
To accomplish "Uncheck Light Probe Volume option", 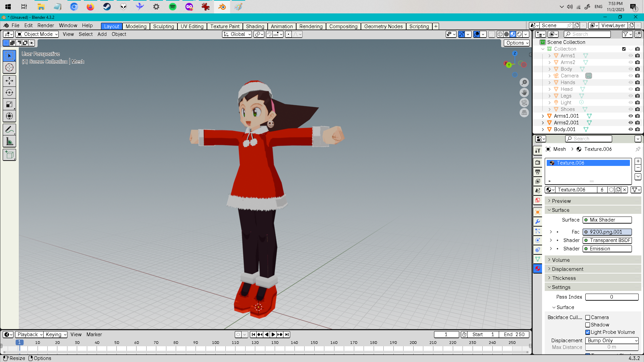I will click(x=588, y=332).
